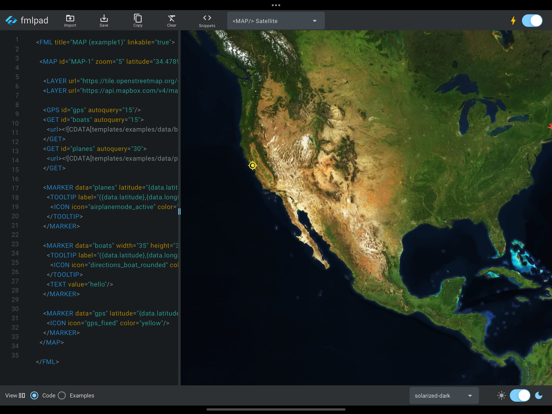552x414 pixels.
Task: Click the red plane marker on map edge
Action: 550,126
